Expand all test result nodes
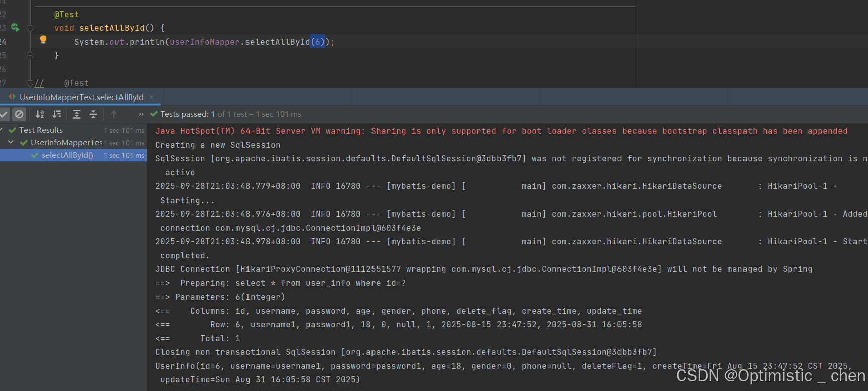 pyautogui.click(x=77, y=114)
